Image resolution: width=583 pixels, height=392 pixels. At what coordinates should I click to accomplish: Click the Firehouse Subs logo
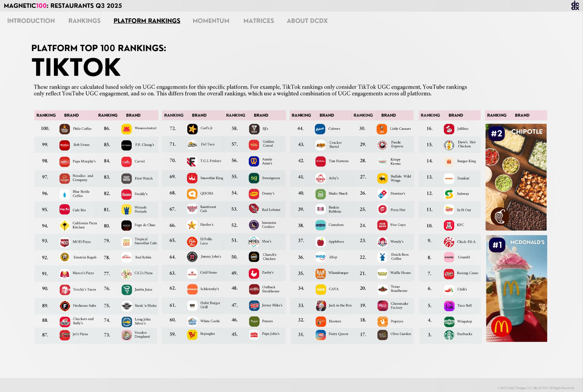pos(65,306)
